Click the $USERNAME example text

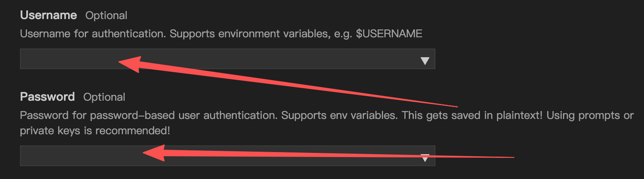coord(389,34)
